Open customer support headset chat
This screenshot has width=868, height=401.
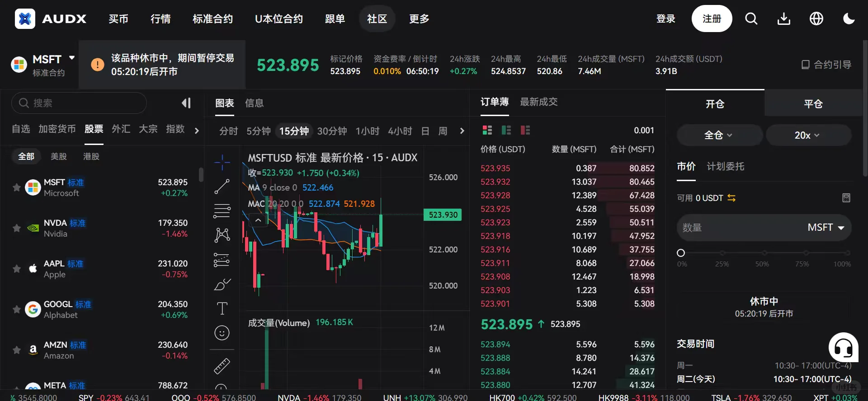[844, 347]
